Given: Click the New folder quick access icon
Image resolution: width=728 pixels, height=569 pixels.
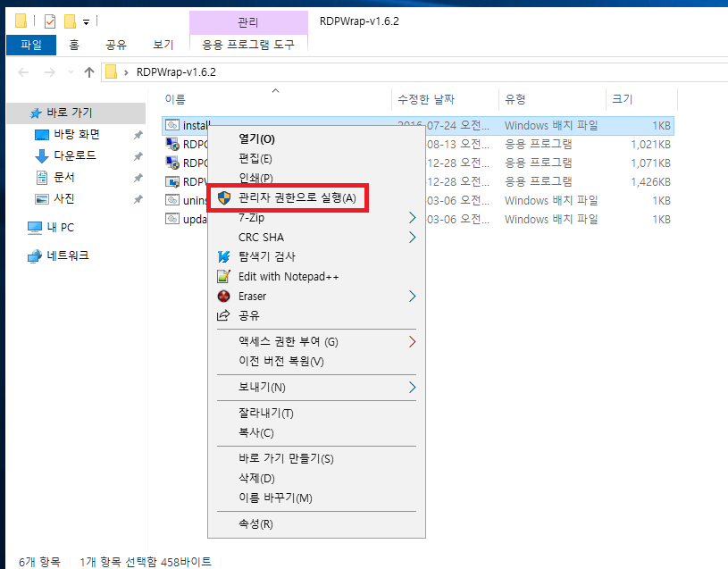Looking at the screenshot, I should click(70, 21).
